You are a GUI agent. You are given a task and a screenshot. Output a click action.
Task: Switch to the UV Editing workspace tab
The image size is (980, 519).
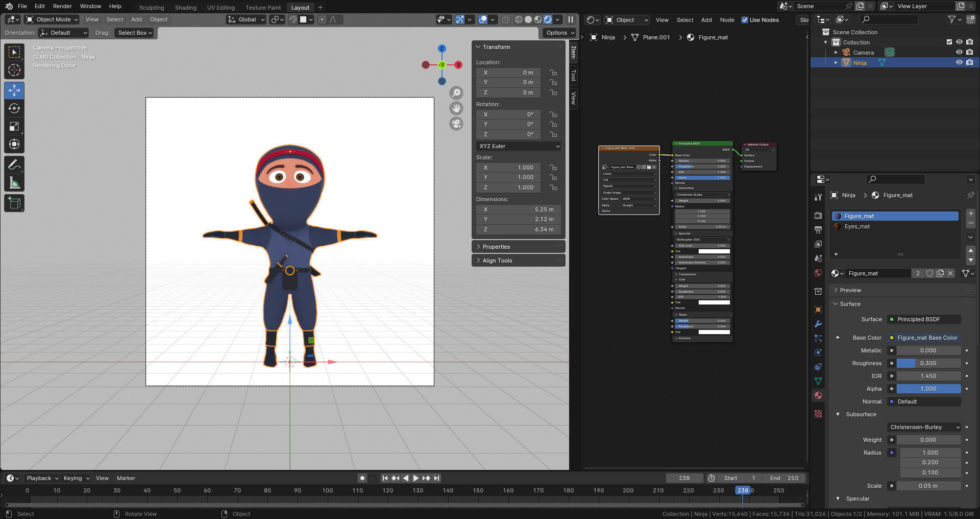pos(221,8)
